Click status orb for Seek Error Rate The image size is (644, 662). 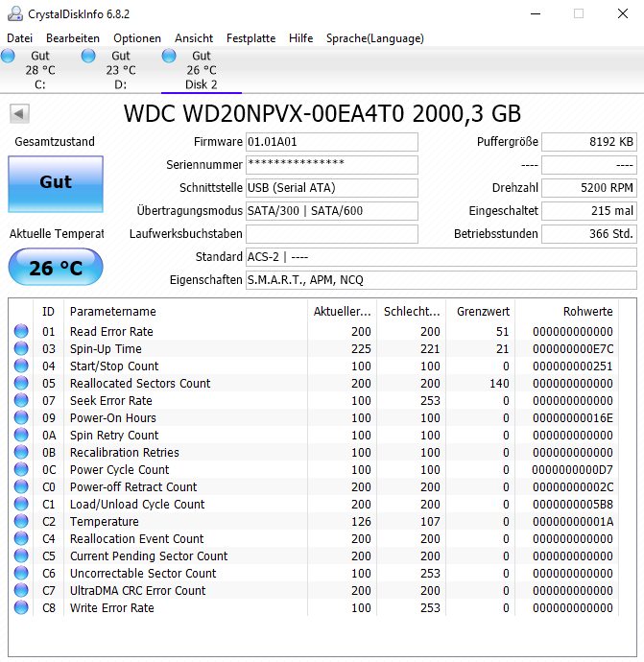pos(21,401)
